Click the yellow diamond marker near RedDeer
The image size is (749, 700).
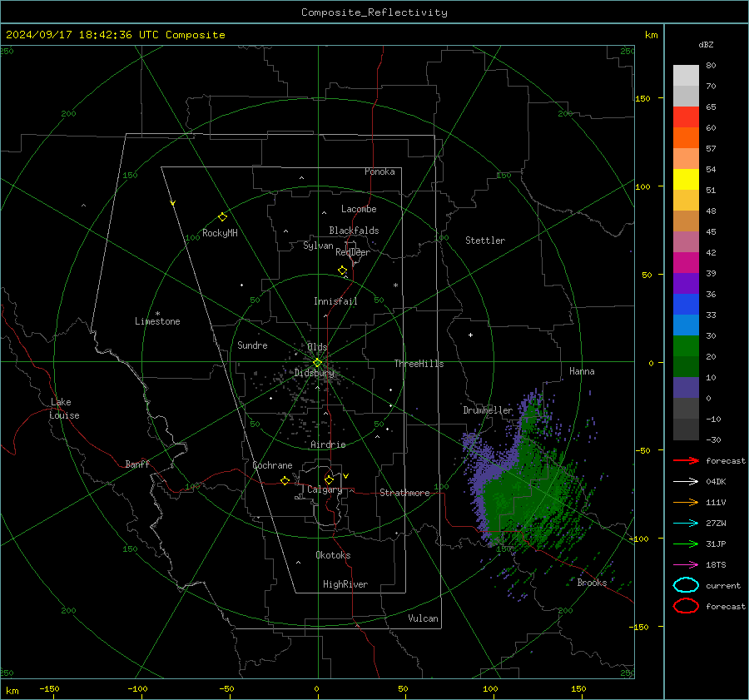tap(342, 271)
